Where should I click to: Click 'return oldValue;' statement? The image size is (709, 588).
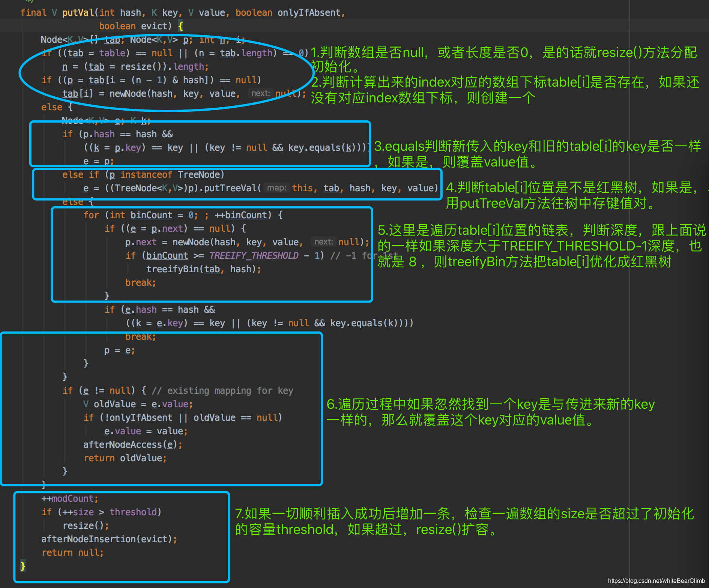[125, 458]
